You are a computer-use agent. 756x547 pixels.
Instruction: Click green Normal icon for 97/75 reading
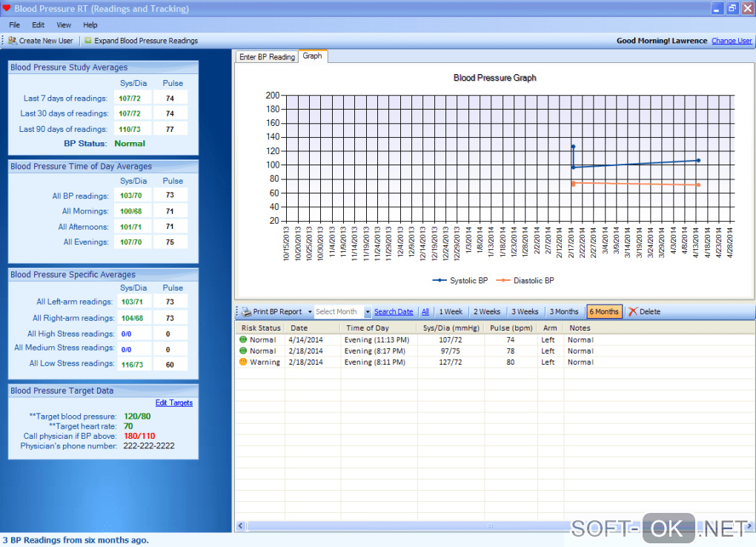click(242, 351)
